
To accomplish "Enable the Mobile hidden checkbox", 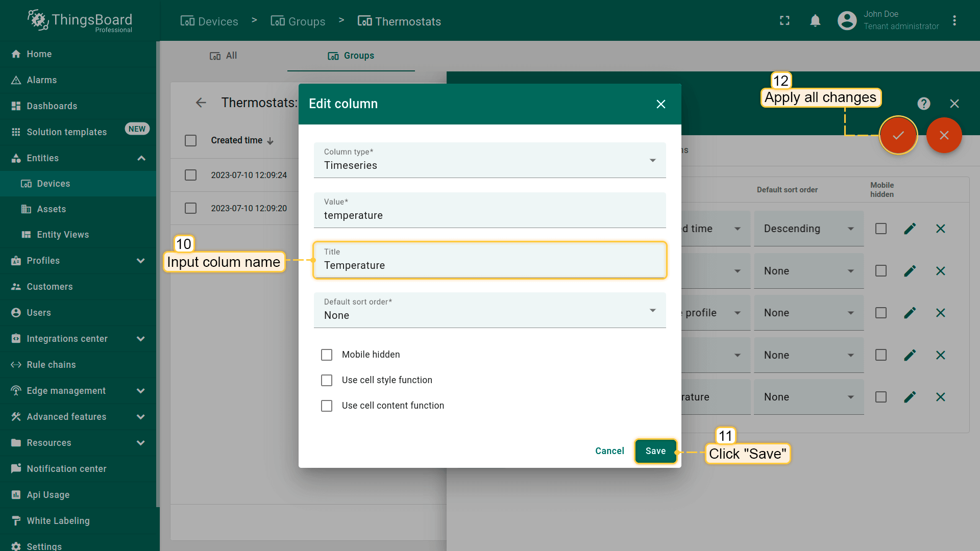I will point(327,355).
